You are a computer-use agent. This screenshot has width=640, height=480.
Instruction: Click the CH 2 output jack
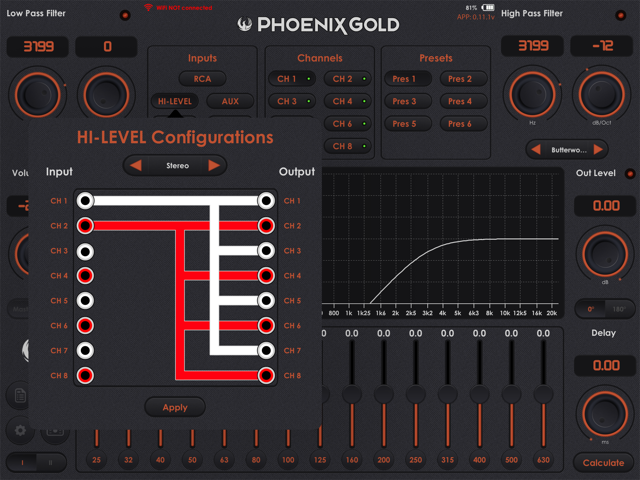coord(266,226)
